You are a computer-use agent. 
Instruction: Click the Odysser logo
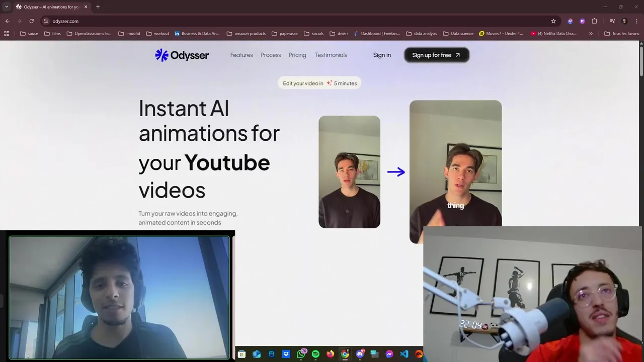(x=182, y=55)
